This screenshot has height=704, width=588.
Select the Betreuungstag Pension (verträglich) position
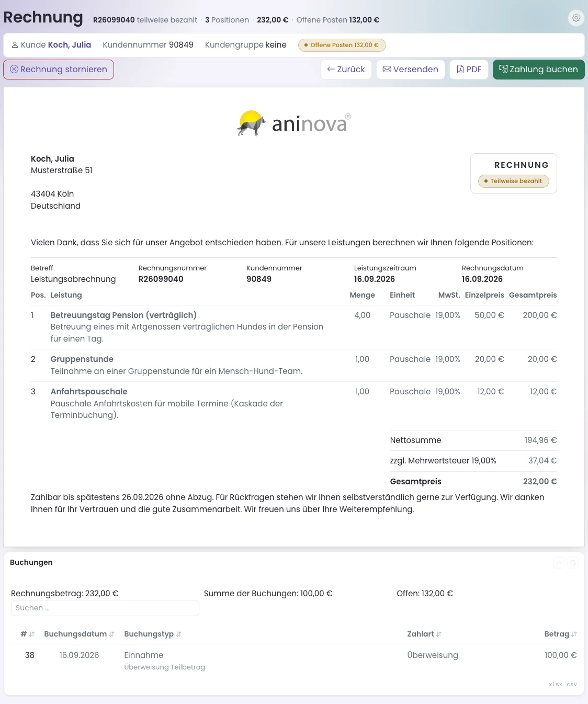click(x=123, y=315)
